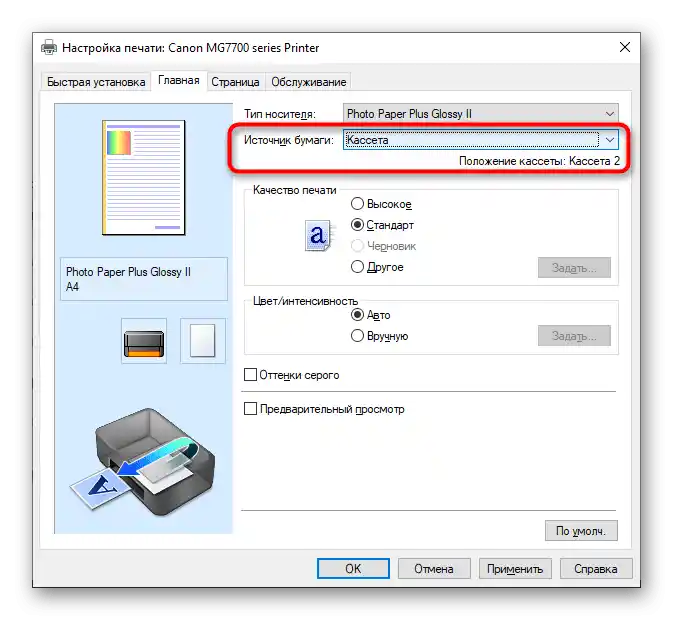Select the Главная tab
This screenshot has width=673, height=620.
pyautogui.click(x=179, y=81)
